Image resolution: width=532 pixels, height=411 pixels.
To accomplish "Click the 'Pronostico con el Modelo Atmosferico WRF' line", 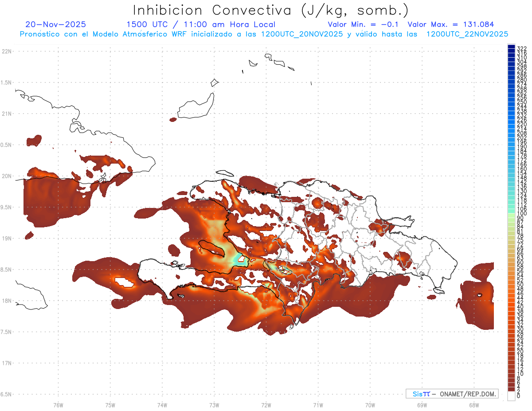I will (264, 34).
